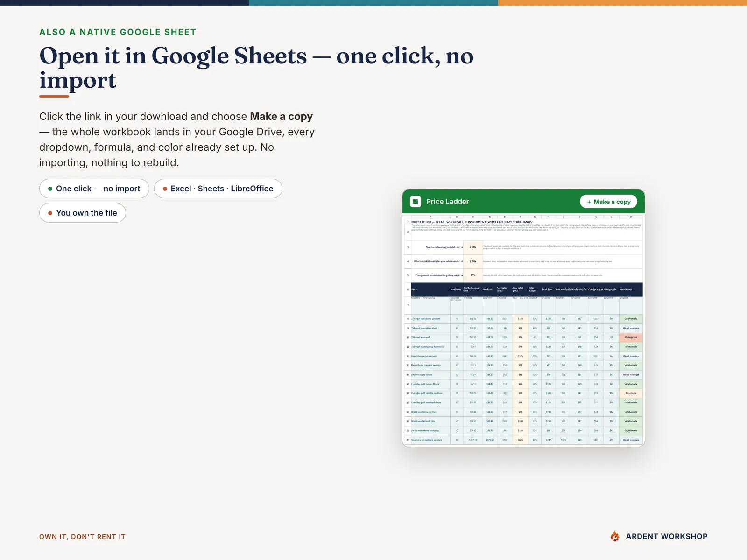
Task: Click the 'Direct retail markup on total cost' label
Action: point(444,247)
